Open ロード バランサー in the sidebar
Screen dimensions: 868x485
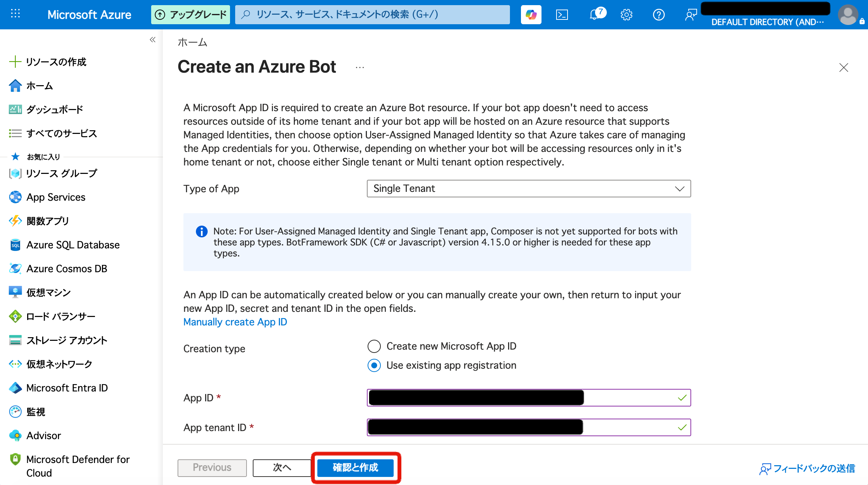coord(61,316)
